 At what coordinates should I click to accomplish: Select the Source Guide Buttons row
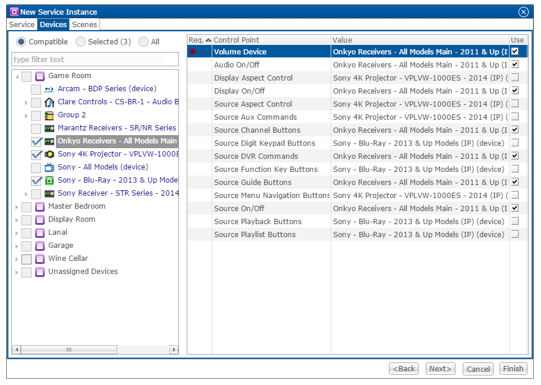point(357,182)
